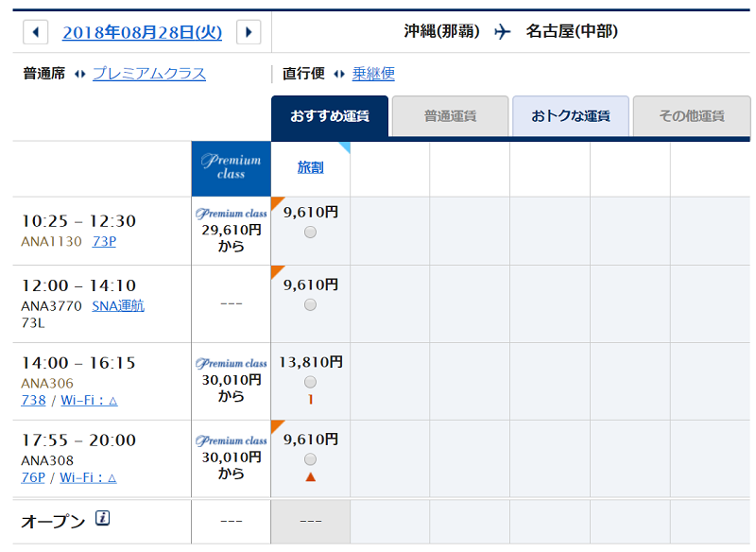
Task: Click the 普通席 seat class label
Action: pos(44,74)
